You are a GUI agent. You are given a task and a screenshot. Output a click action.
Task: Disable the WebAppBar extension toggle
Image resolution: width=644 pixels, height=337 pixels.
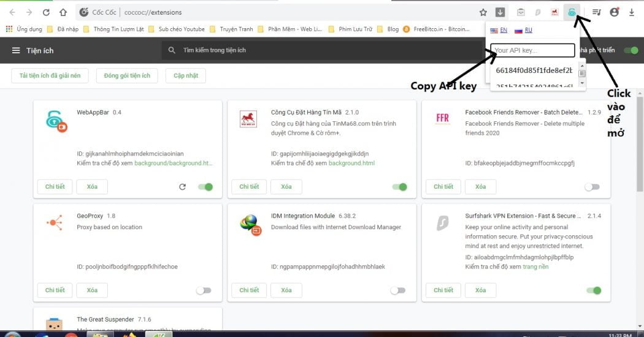(x=205, y=187)
